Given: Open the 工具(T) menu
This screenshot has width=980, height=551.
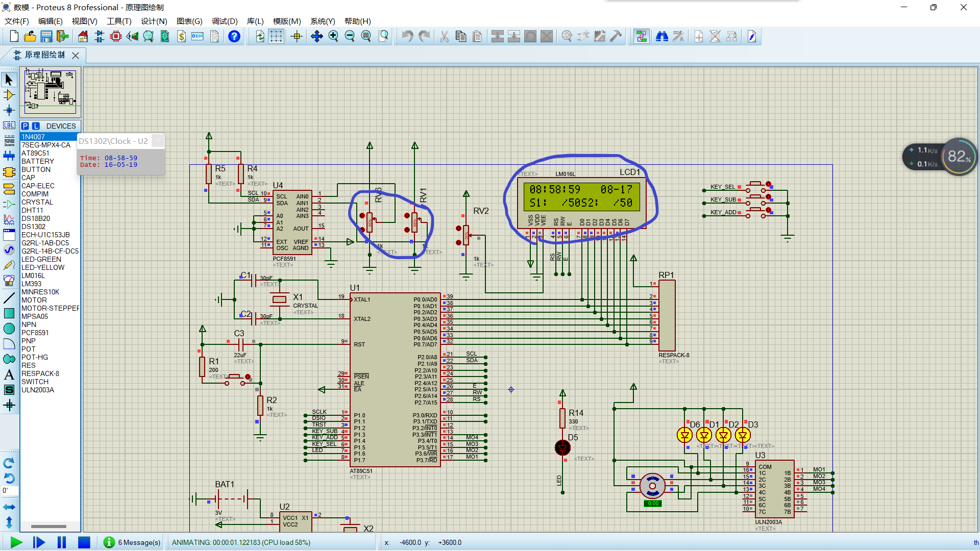Looking at the screenshot, I should [119, 21].
